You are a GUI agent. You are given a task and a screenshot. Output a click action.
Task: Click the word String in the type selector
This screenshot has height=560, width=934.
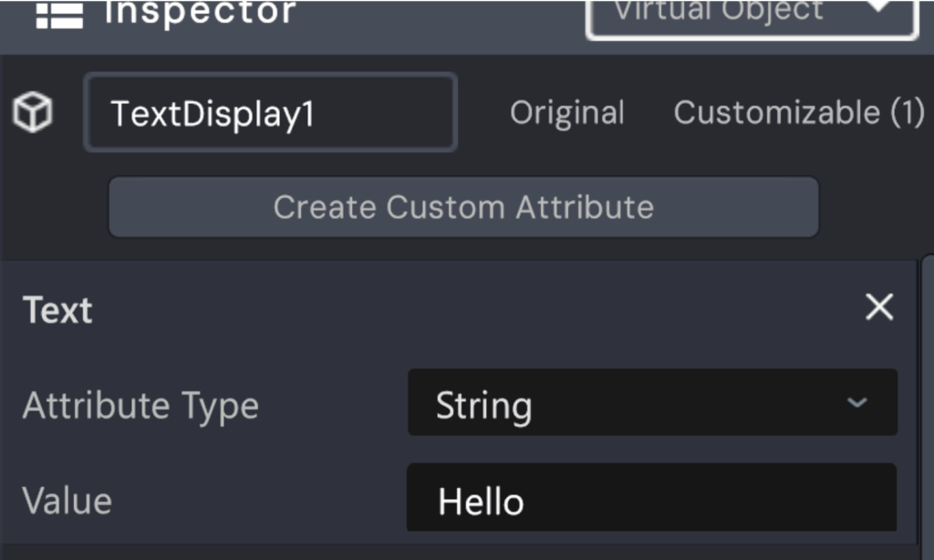coord(483,406)
